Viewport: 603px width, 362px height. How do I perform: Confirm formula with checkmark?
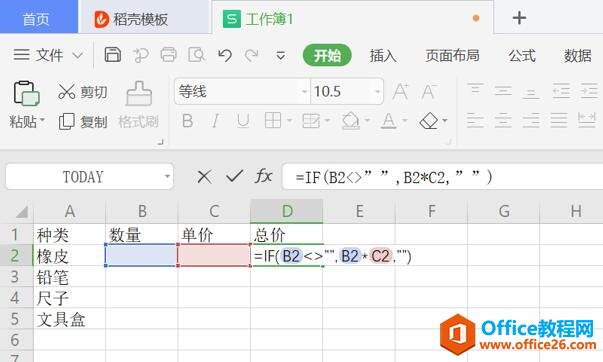(x=234, y=176)
